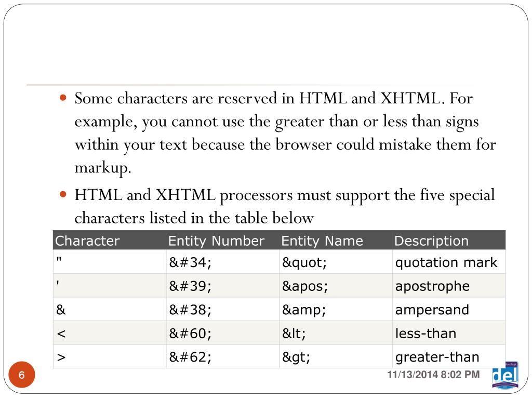Click the first orange bullet point
The image size is (532, 399).
63,98
